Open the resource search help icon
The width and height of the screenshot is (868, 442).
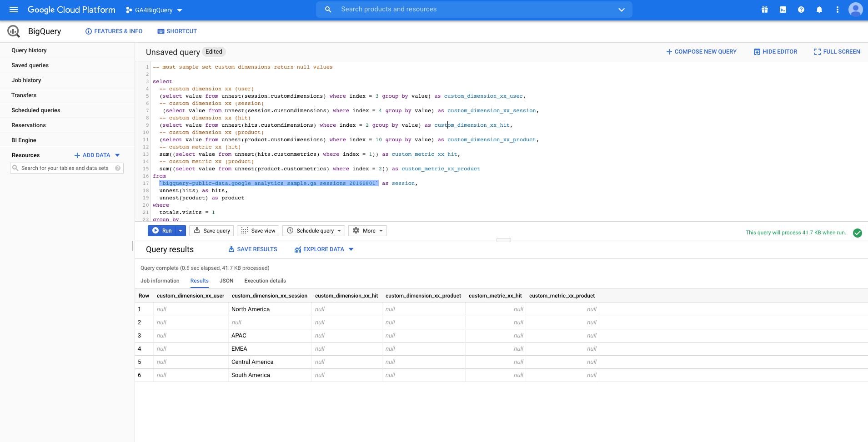point(118,168)
